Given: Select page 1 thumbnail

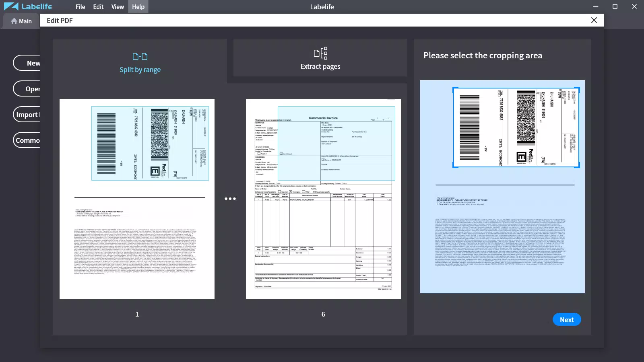Looking at the screenshot, I should pos(137,199).
